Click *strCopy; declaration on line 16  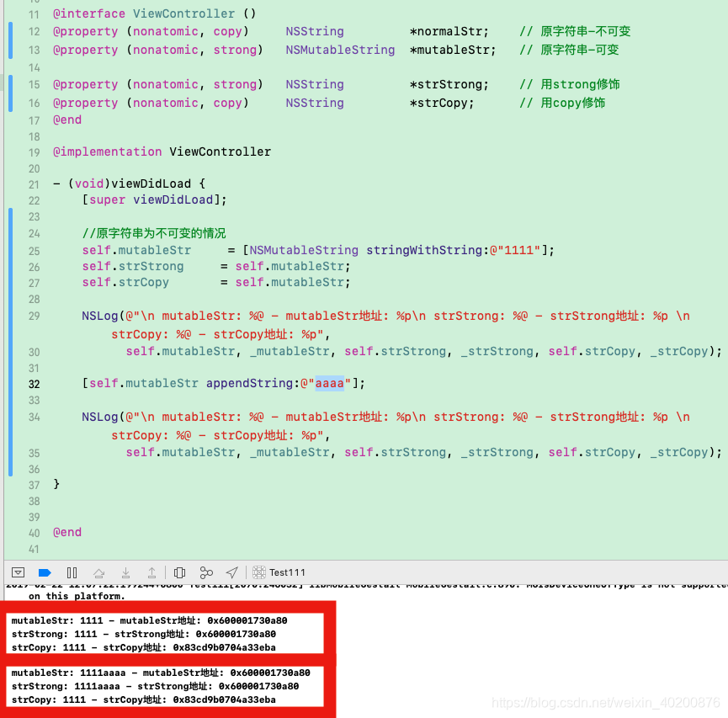442,102
